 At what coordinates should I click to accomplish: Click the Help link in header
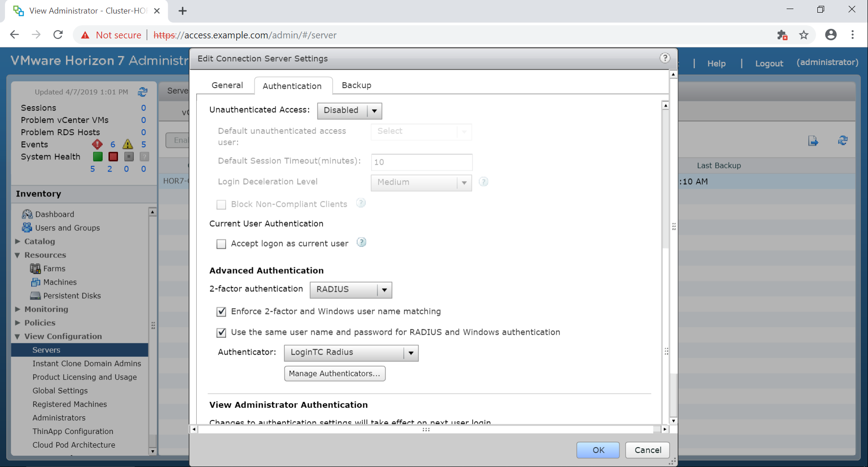[716, 63]
